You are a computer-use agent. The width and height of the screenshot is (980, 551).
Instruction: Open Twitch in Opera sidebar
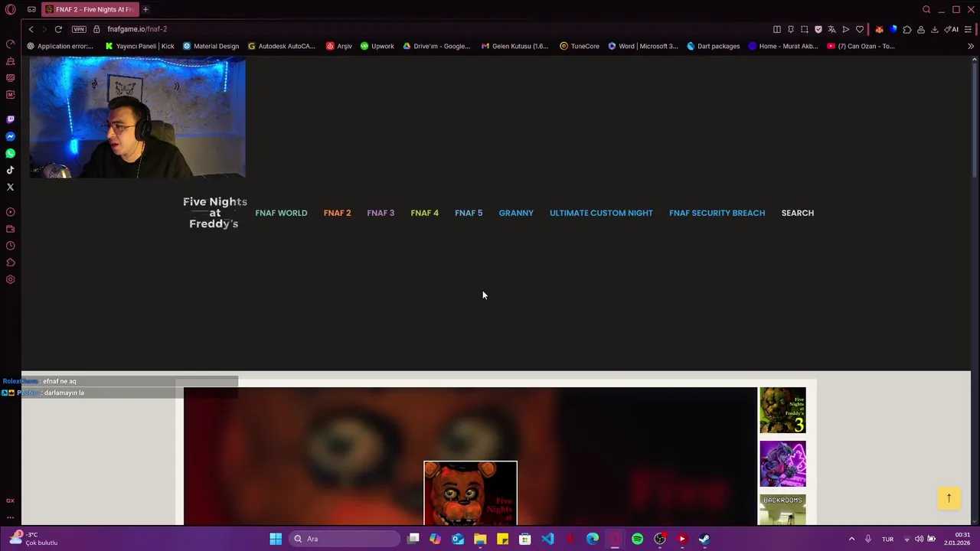(x=11, y=119)
